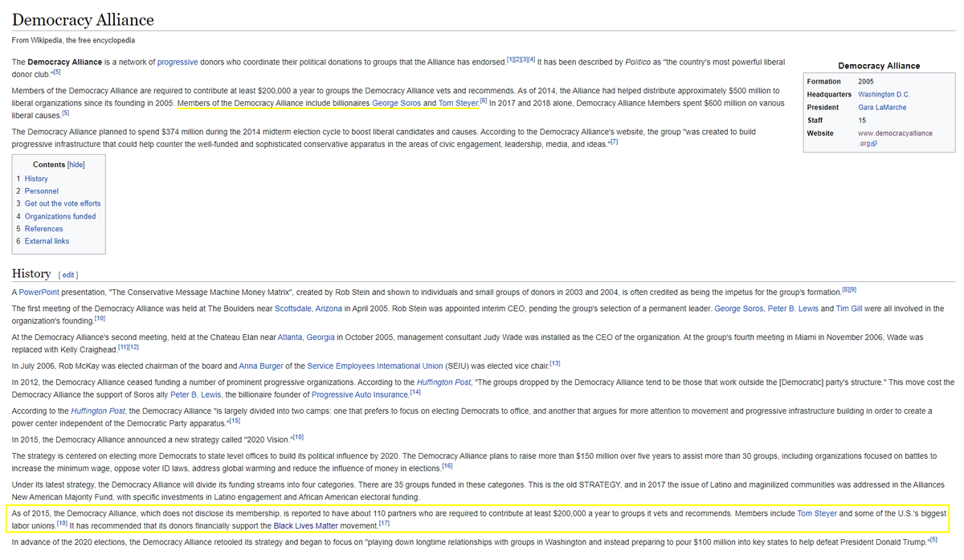Open Gara LaMarche link in infobox
964x560 pixels.
(882, 107)
